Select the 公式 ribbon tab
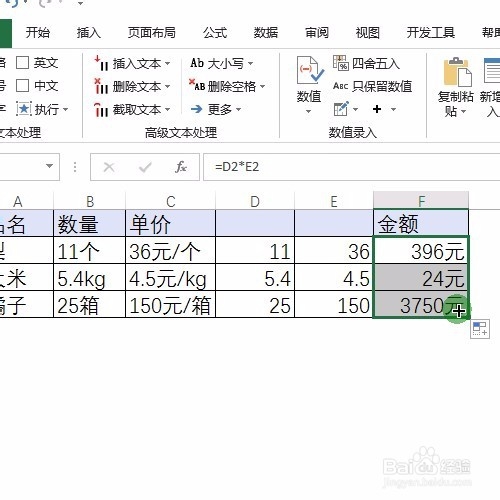Image resolution: width=500 pixels, height=500 pixels. [x=215, y=33]
